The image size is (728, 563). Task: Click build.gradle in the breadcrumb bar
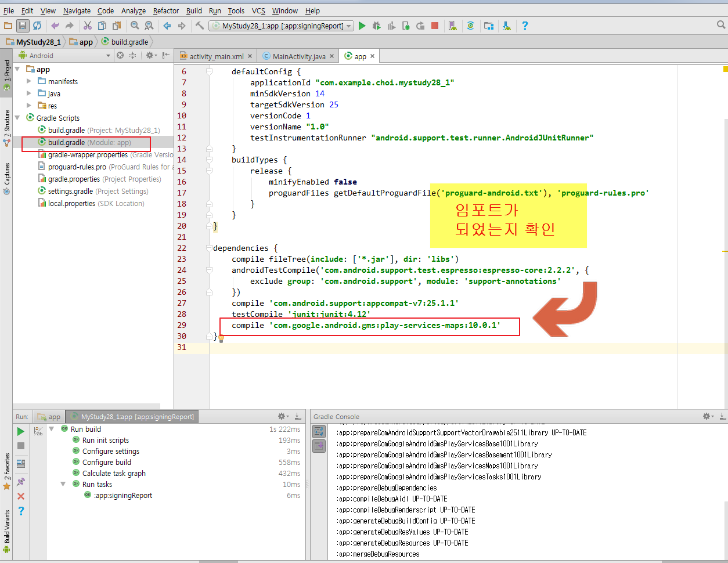(124, 42)
